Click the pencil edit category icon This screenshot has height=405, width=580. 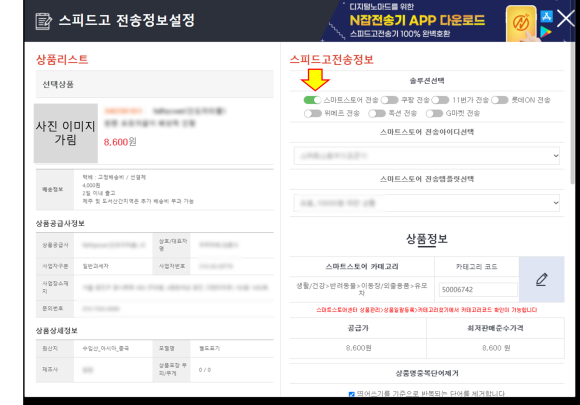click(542, 279)
